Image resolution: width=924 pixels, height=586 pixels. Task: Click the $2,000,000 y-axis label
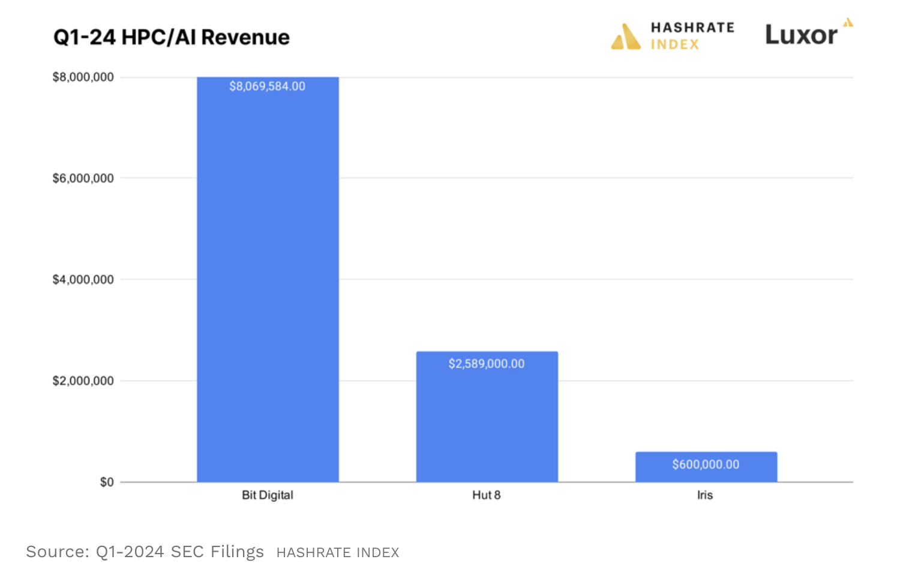coord(83,381)
